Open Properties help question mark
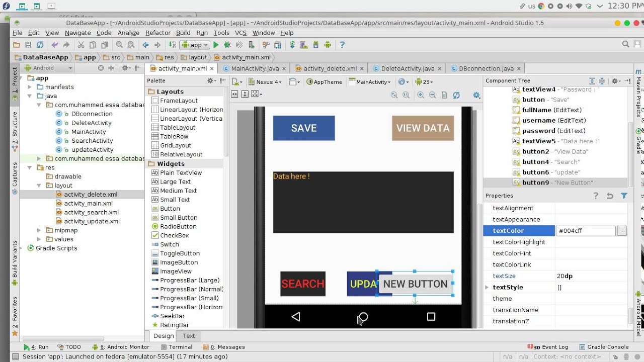The image size is (644, 362). [596, 196]
